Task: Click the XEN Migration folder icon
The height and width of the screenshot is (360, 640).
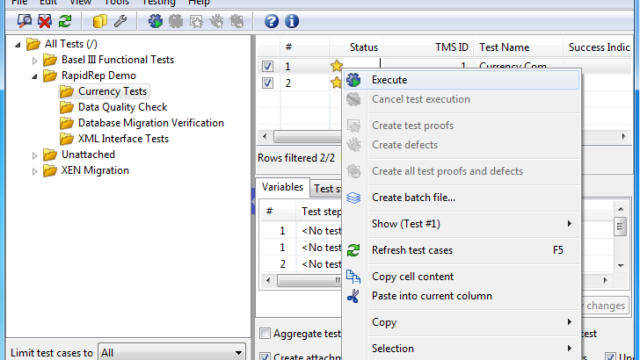Action: coord(50,170)
